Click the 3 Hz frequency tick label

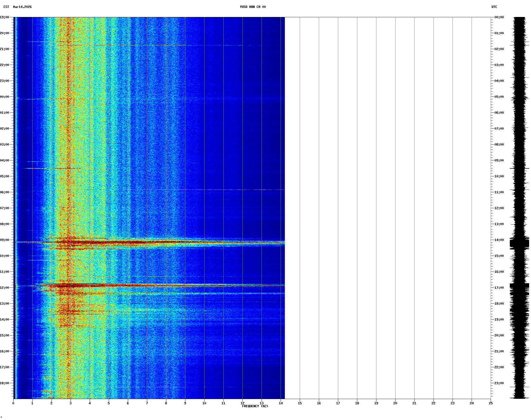click(x=71, y=403)
